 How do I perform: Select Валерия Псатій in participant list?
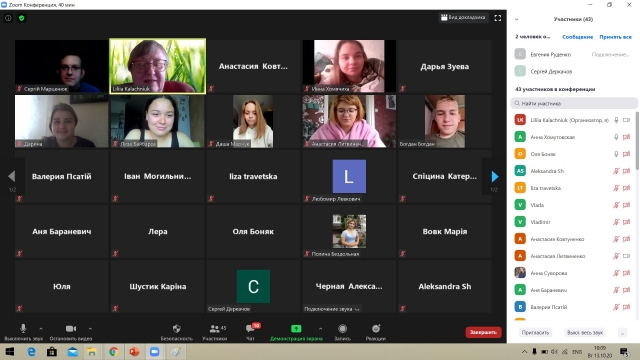pos(573,307)
